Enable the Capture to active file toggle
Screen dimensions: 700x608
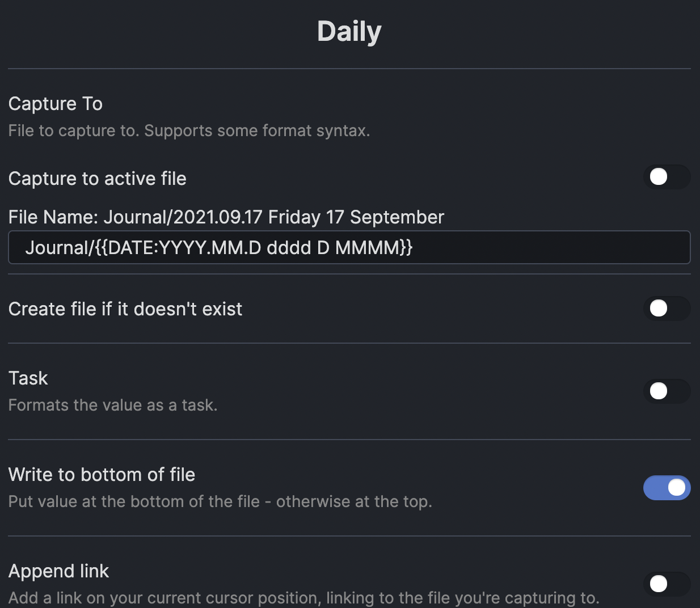click(x=667, y=177)
